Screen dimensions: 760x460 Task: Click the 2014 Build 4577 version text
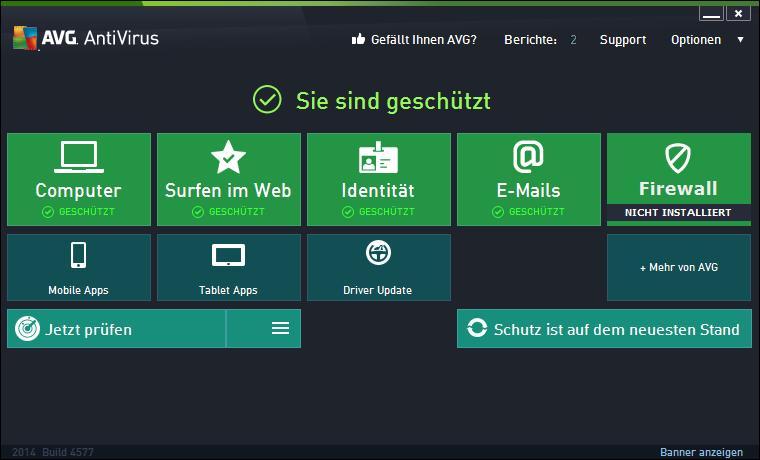(52, 452)
